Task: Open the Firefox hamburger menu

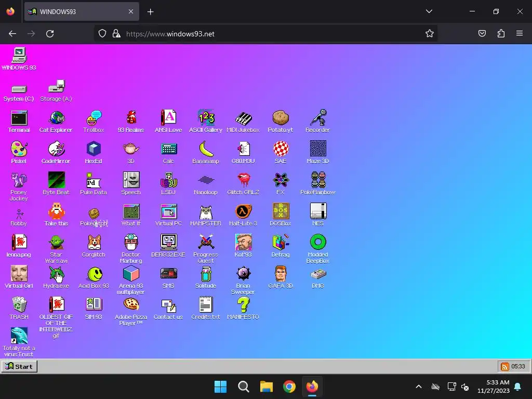Action: 520,33
